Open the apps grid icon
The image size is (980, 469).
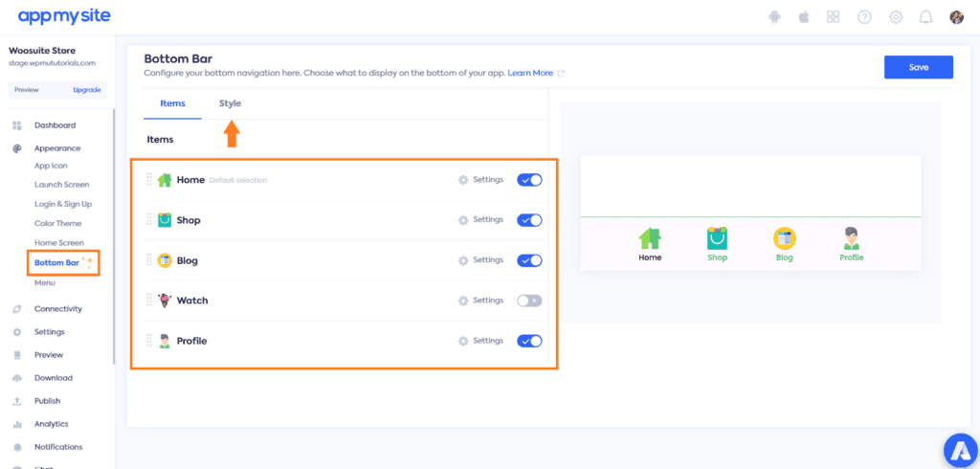pyautogui.click(x=834, y=17)
